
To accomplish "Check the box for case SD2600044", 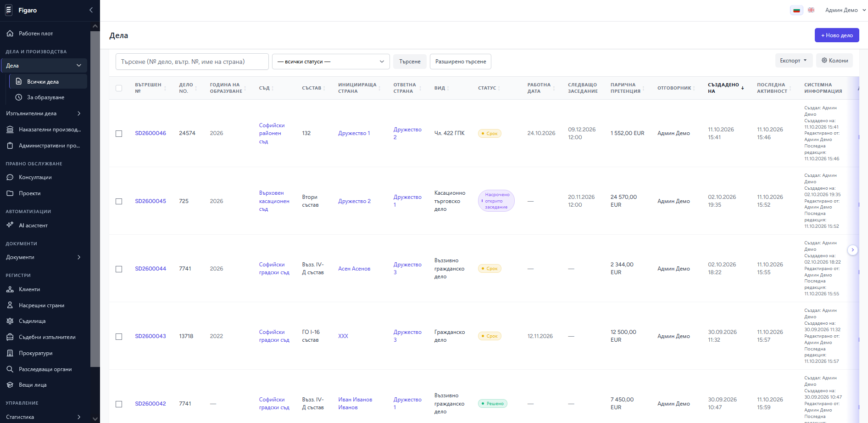I will 119,269.
